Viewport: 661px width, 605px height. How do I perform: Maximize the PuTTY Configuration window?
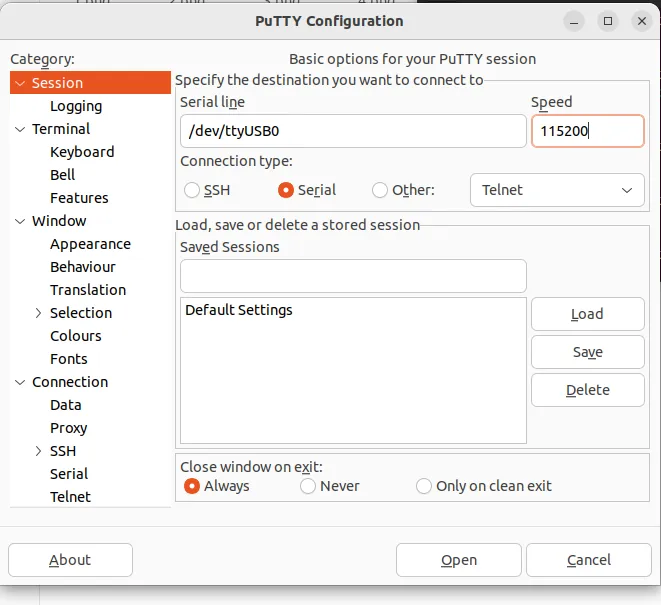pyautogui.click(x=608, y=21)
